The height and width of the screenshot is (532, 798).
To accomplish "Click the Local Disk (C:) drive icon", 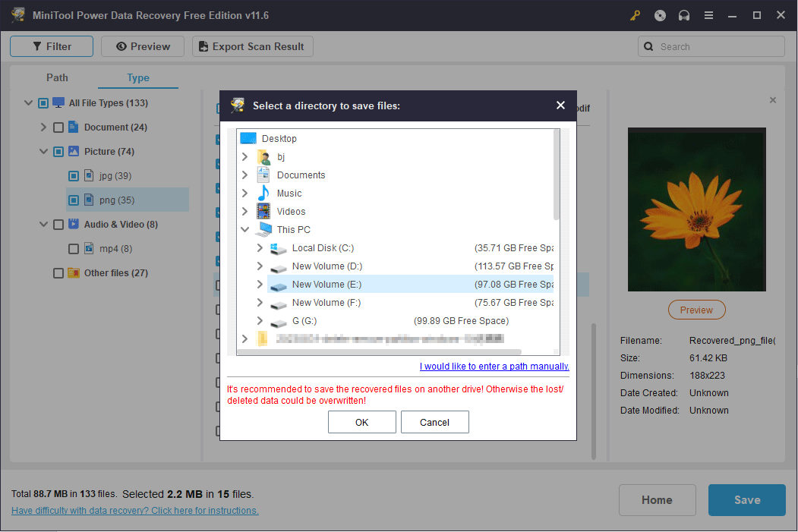I will (279, 248).
